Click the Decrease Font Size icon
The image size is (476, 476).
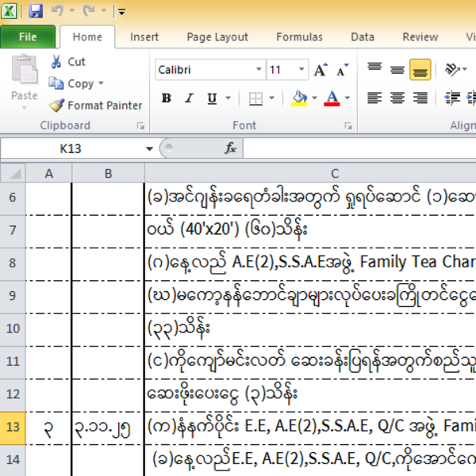(342, 70)
